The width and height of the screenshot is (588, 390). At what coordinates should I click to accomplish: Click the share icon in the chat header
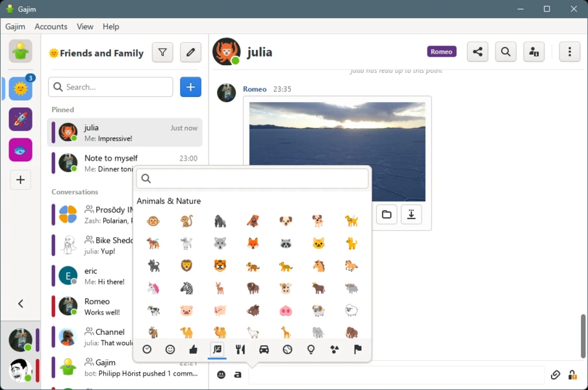point(478,52)
